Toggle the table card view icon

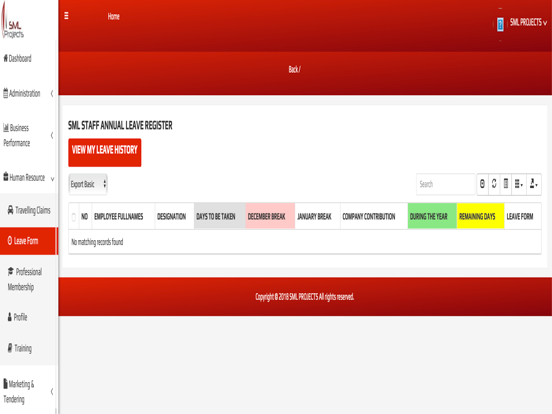[506, 184]
